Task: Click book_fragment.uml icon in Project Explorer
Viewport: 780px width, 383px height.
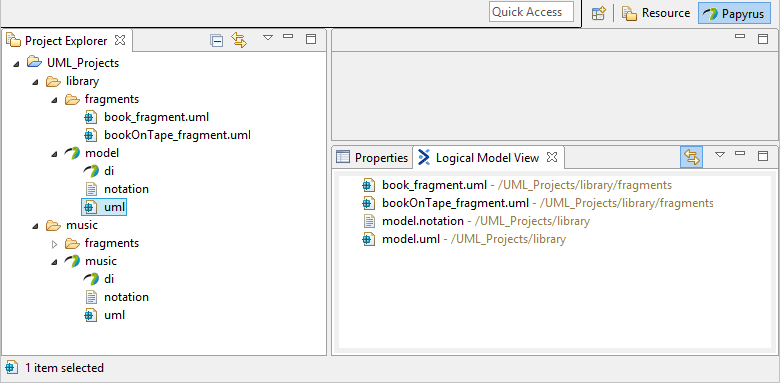Action: (x=90, y=118)
